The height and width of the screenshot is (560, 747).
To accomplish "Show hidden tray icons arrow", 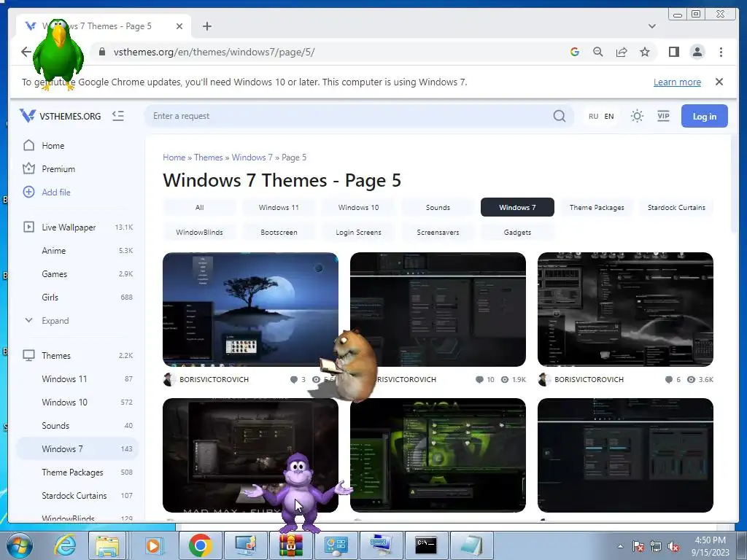I will point(620,546).
